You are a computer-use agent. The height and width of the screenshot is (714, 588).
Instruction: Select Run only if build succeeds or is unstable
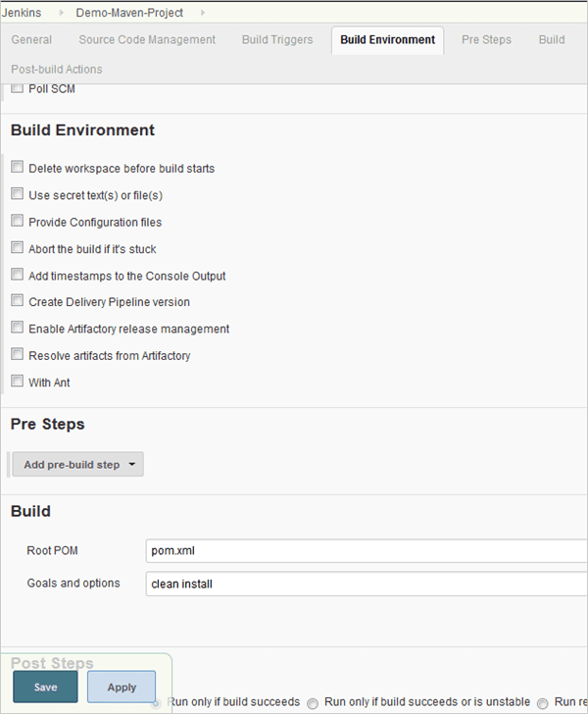tap(313, 702)
